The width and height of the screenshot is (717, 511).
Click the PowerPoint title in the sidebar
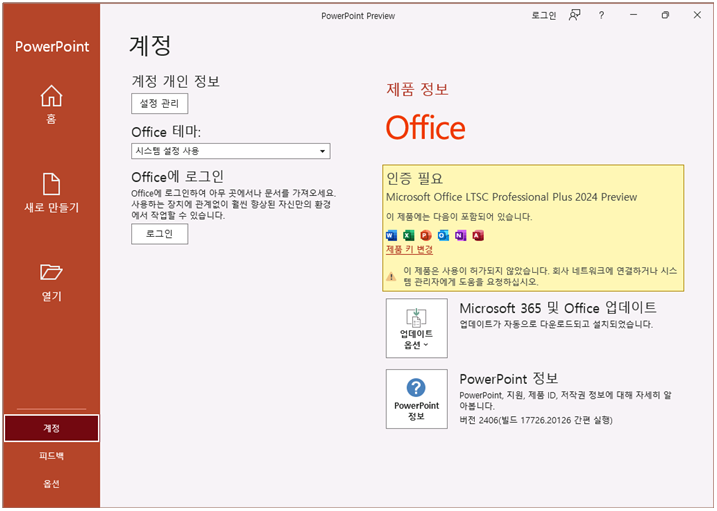click(52, 47)
